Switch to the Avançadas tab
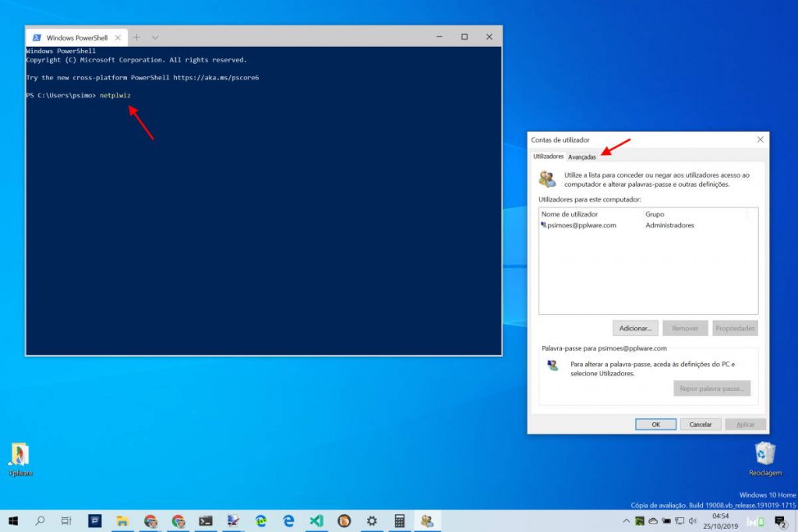Viewport: 798px width, 532px height. click(x=582, y=157)
